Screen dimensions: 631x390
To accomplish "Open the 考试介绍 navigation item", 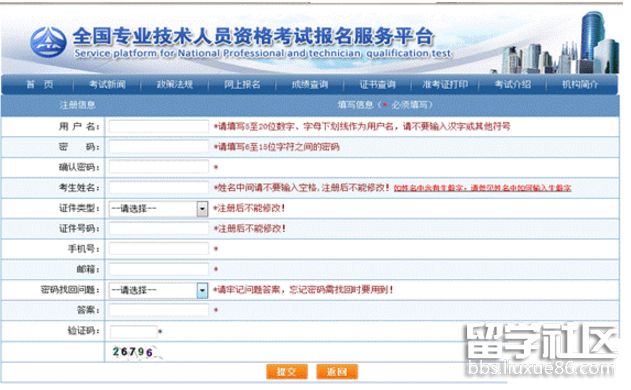I will coord(513,85).
